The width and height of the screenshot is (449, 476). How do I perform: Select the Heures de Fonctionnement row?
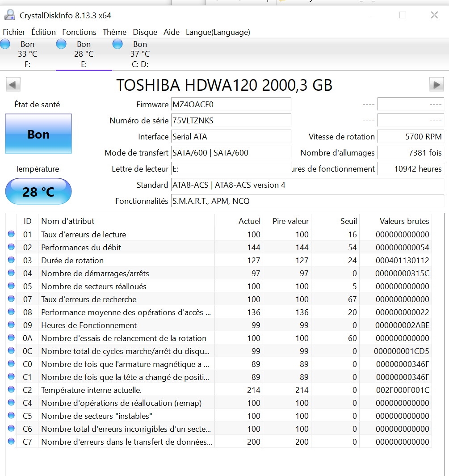click(89, 325)
